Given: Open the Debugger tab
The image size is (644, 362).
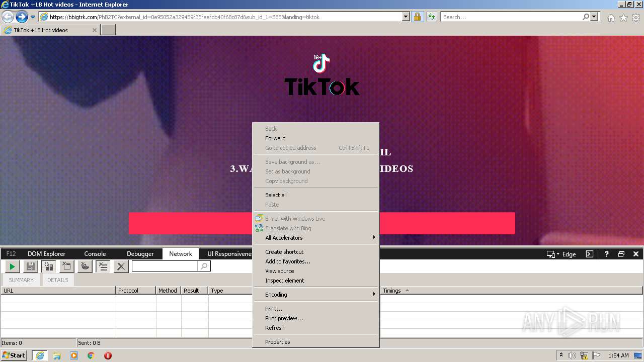Looking at the screenshot, I should coord(140,254).
